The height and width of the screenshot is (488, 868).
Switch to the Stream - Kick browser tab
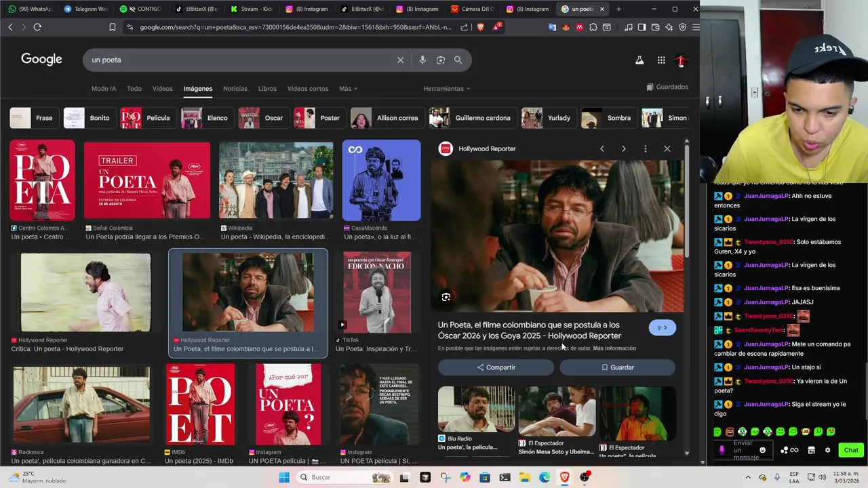click(x=252, y=9)
